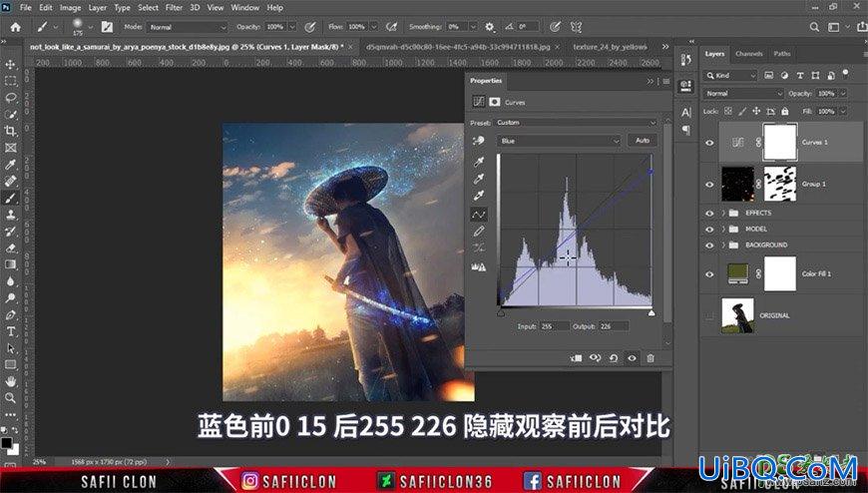This screenshot has height=493, width=868.
Task: Hide the EFFECTS group
Action: [709, 214]
